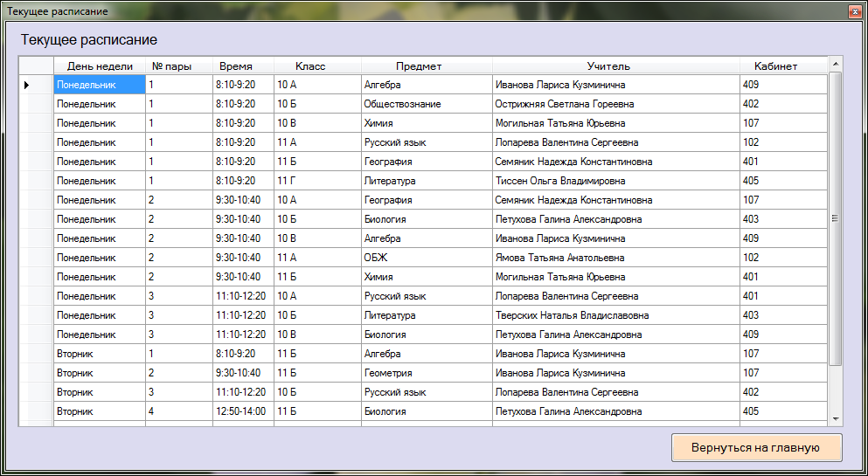Click the pair number 4 cell

pos(179,411)
